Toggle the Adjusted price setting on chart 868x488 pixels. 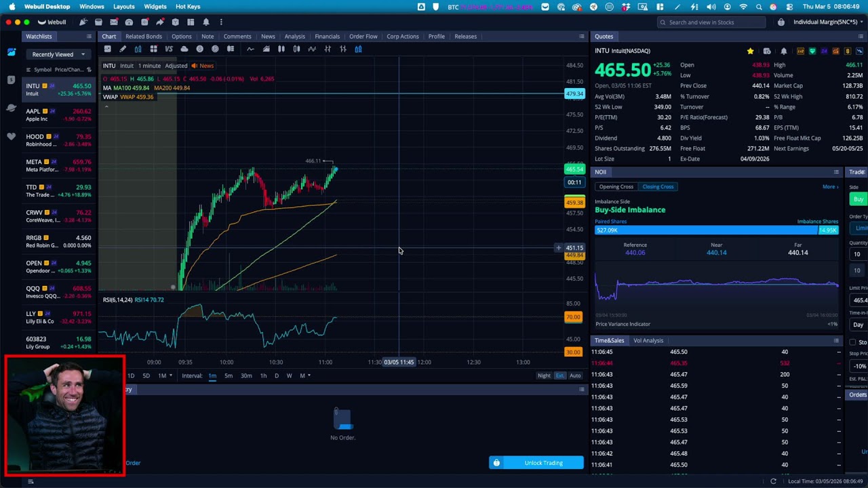(x=176, y=66)
